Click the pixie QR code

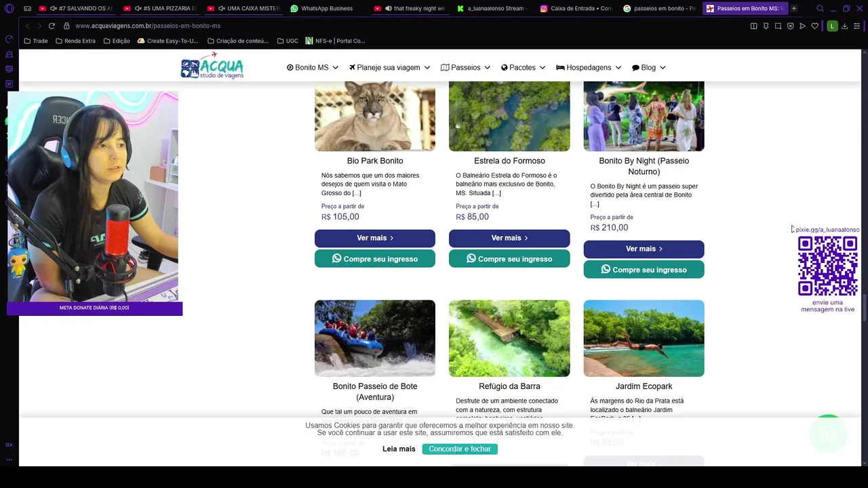(827, 266)
